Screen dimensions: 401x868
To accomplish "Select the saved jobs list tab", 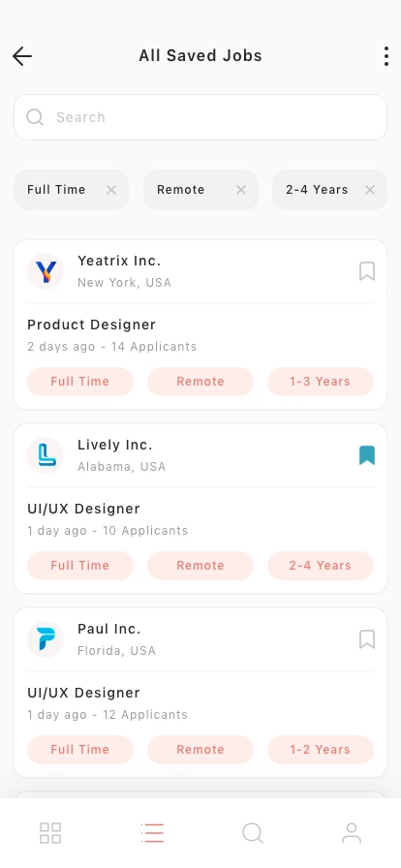I will coord(152,832).
